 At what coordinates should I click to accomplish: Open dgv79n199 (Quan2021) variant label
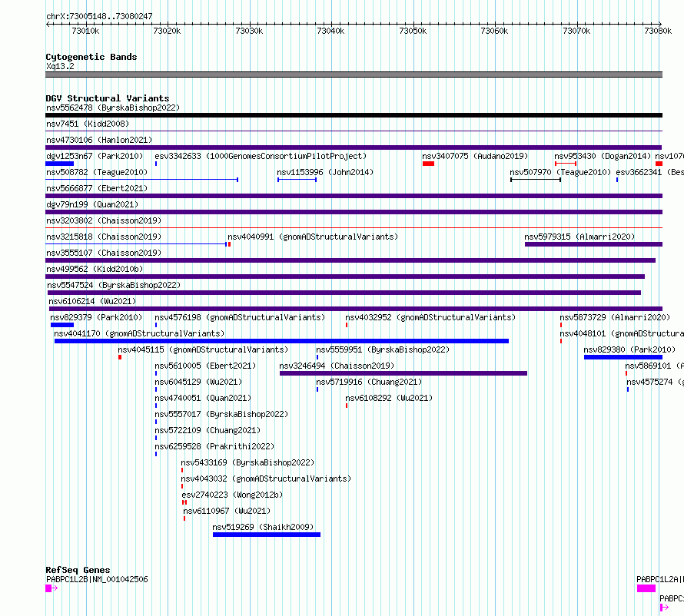[x=92, y=204]
